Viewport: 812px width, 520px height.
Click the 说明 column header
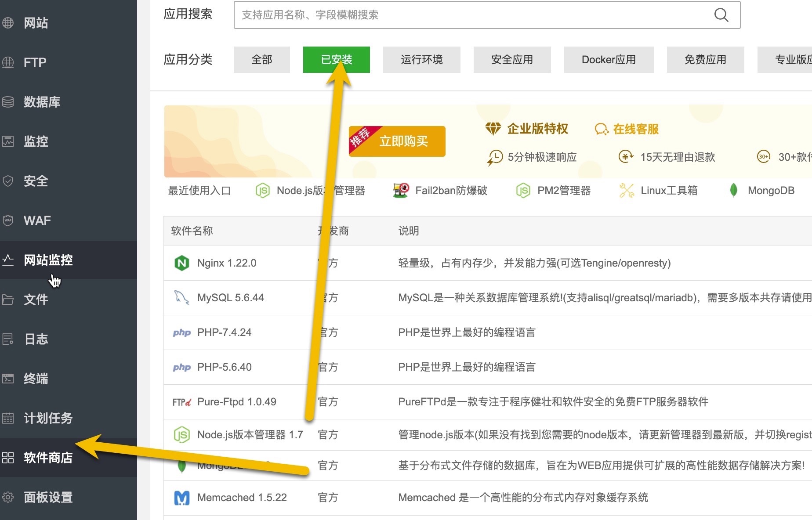point(409,231)
